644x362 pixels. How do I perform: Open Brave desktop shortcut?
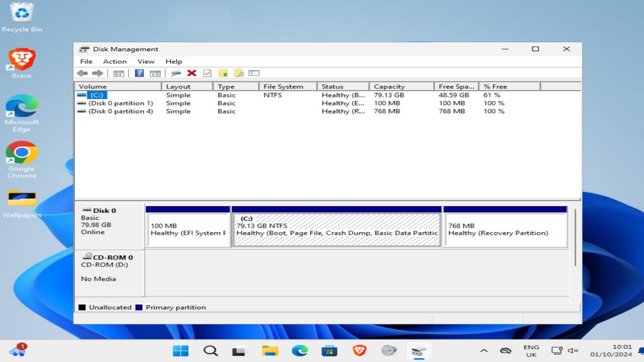pos(22,64)
